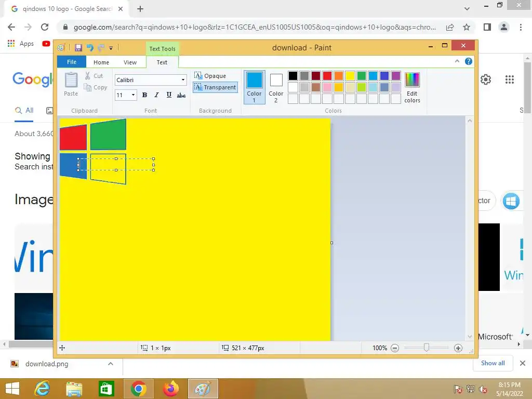Open Chrome three-dot menu

(521, 27)
